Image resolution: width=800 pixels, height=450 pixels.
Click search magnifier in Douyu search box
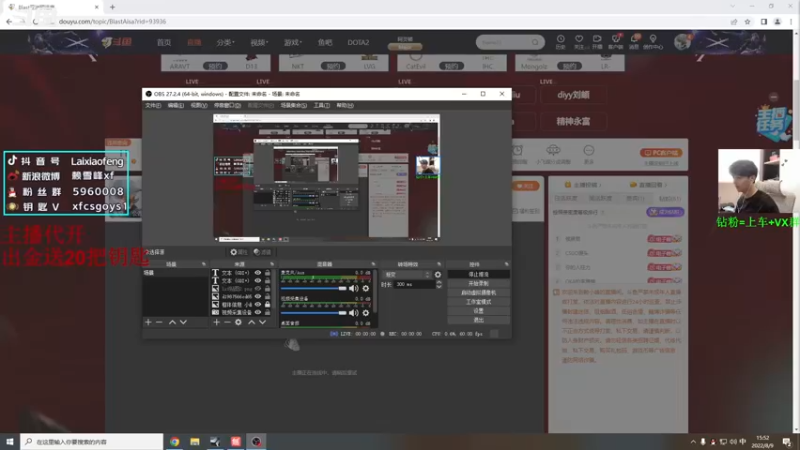tap(535, 42)
